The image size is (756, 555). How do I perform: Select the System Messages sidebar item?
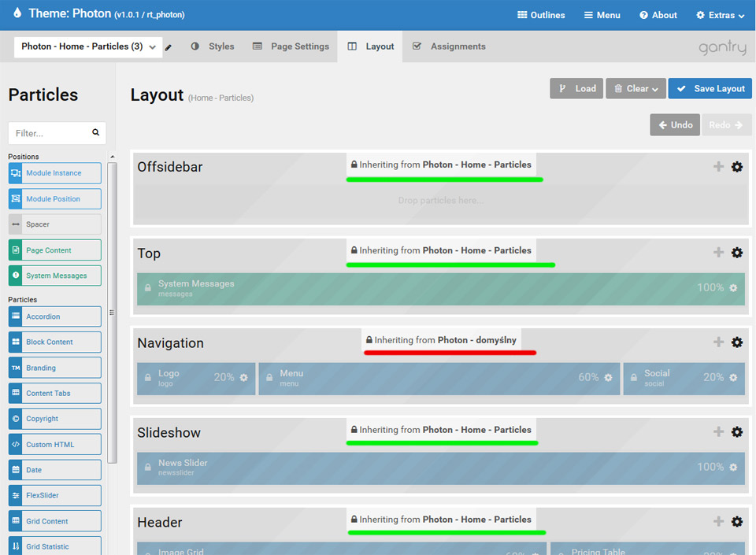55,276
